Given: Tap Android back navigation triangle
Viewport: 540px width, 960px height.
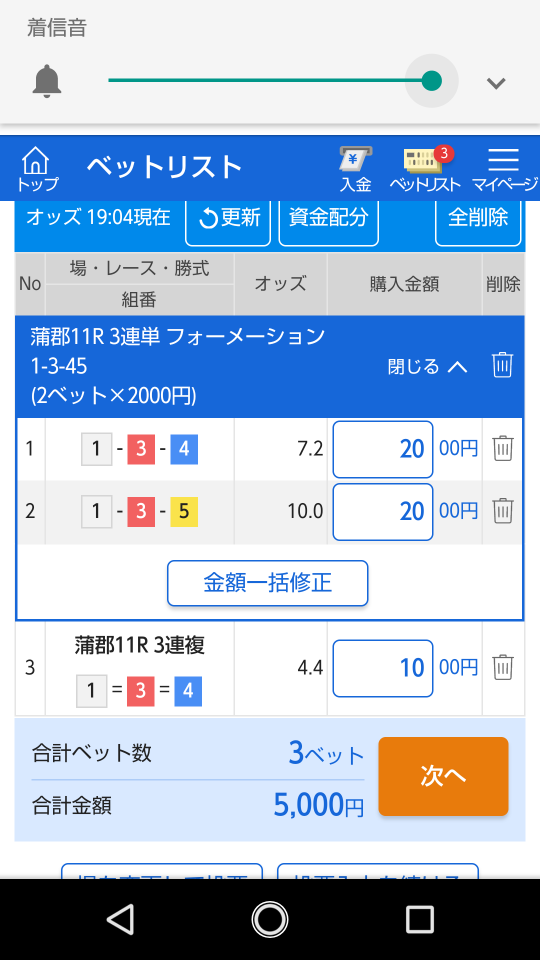Looking at the screenshot, I should point(121,919).
